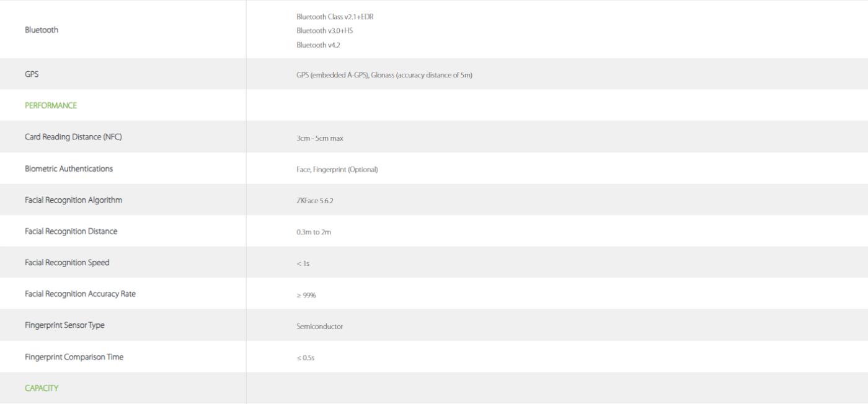Screen dimensions: 868x404
Task: Select the Semiconductor value
Action: 319,327
